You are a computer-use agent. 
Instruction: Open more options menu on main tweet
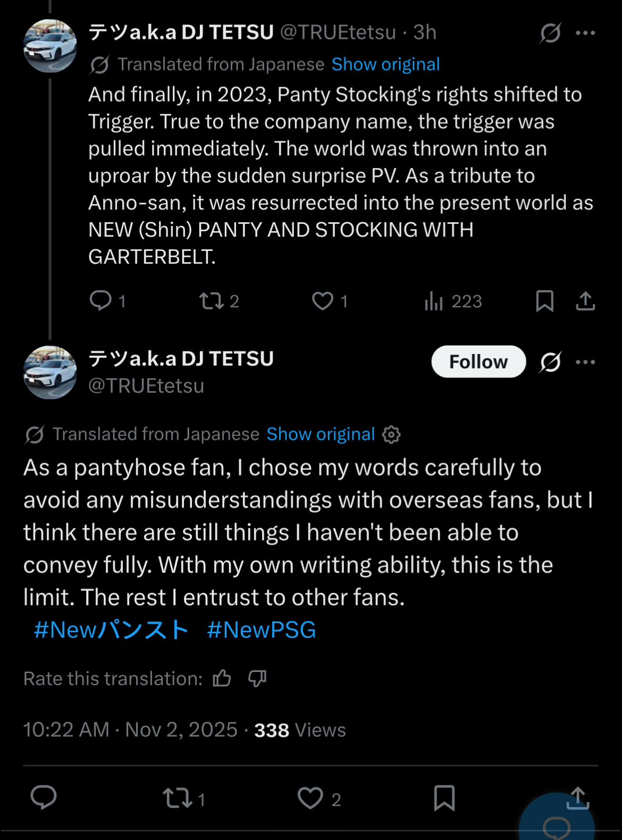click(585, 363)
